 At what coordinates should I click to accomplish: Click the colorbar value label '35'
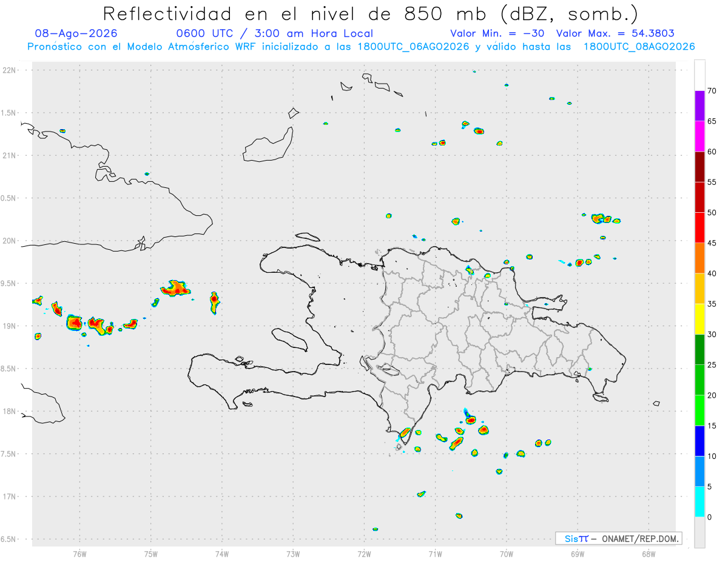tap(712, 304)
